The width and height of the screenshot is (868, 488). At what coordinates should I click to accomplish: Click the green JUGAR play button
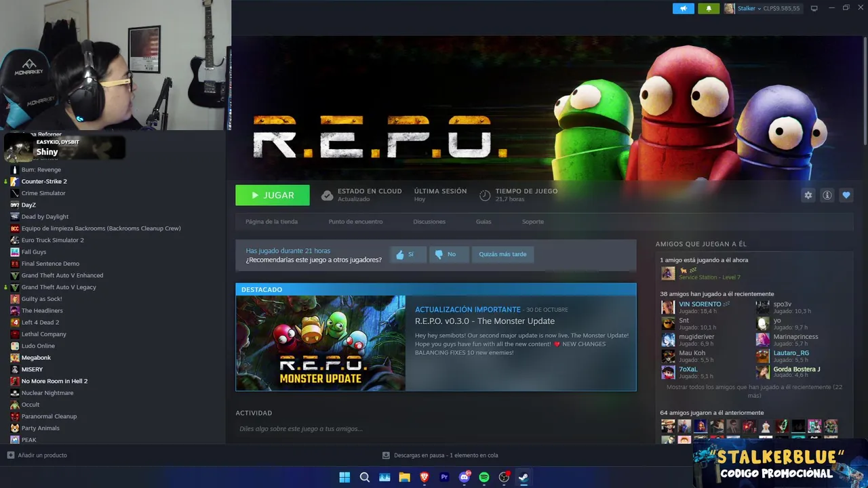(273, 195)
